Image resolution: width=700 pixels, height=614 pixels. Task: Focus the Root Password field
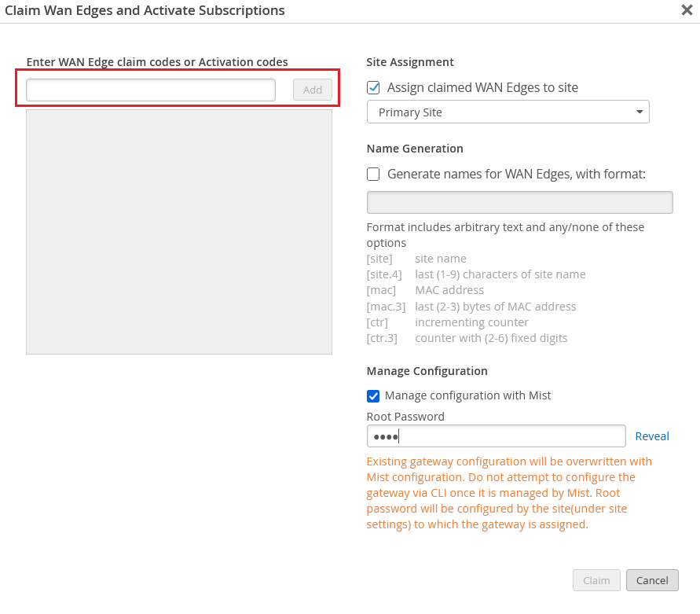coord(496,436)
